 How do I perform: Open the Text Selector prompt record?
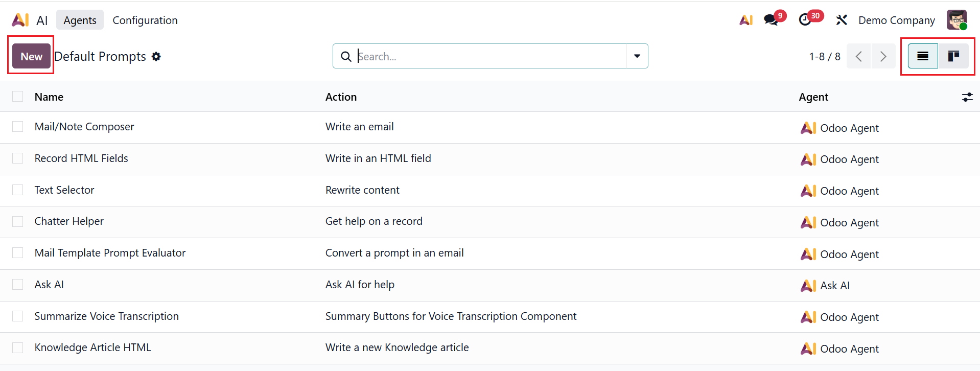64,190
